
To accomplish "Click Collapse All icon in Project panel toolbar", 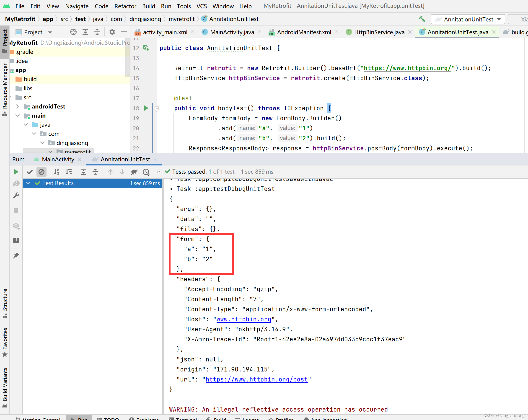I will click(x=97, y=32).
